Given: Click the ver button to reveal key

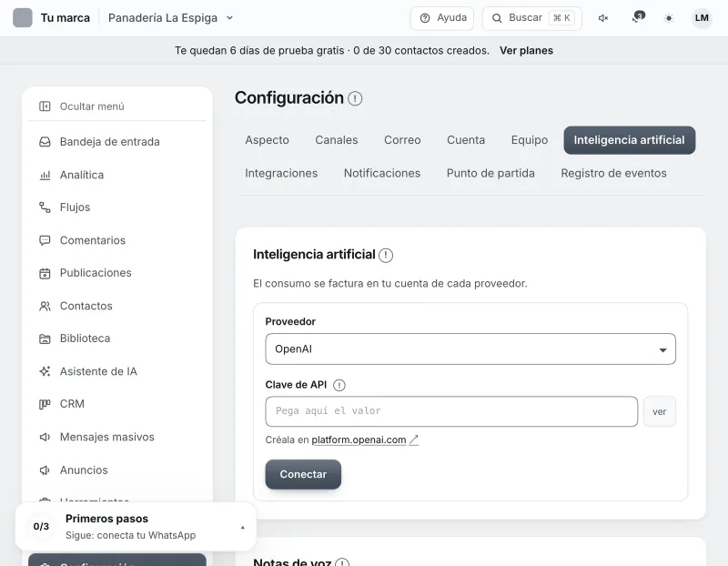Looking at the screenshot, I should [659, 411].
